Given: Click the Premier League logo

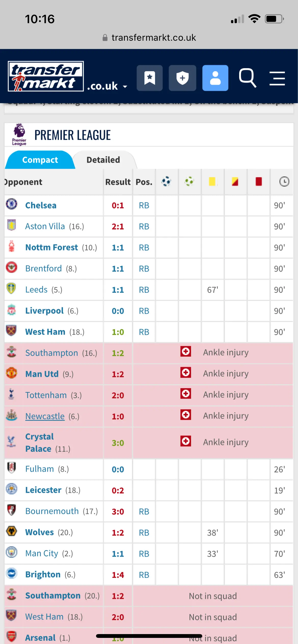Looking at the screenshot, I should [x=19, y=134].
